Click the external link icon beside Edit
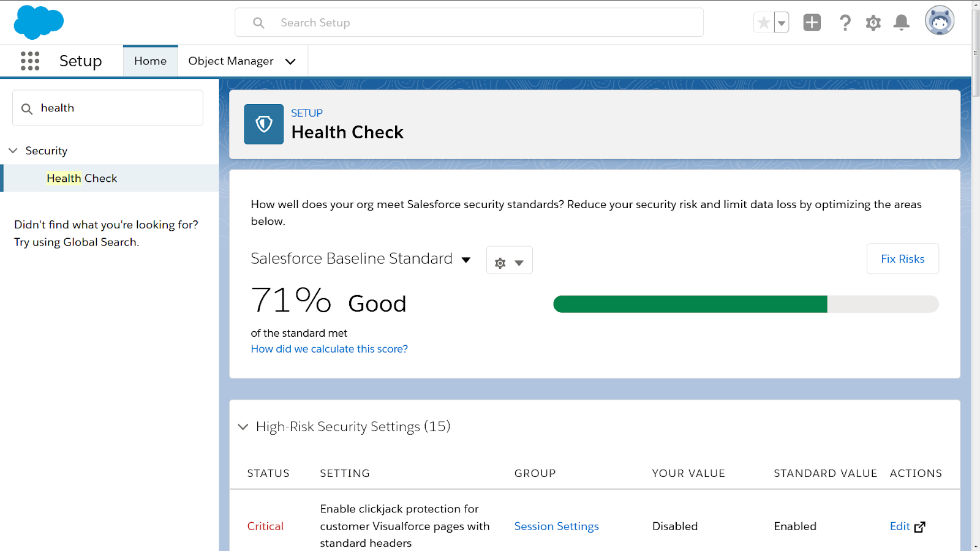Screen dimensions: 980x551 click(920, 527)
